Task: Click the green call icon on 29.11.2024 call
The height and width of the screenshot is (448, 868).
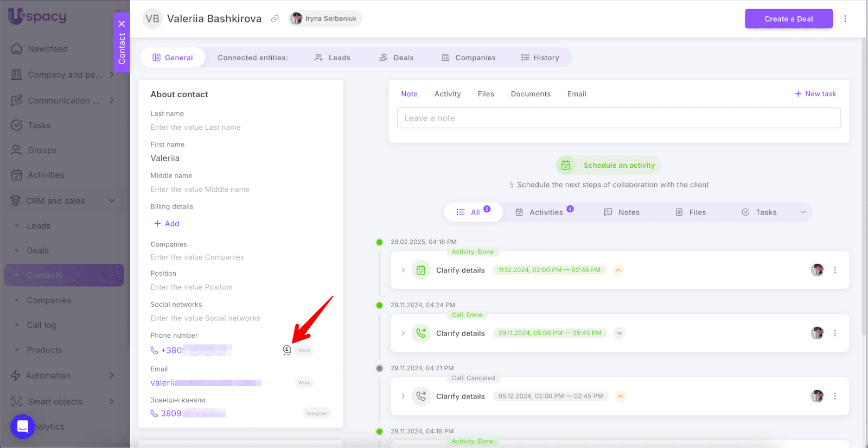Action: pyautogui.click(x=421, y=333)
